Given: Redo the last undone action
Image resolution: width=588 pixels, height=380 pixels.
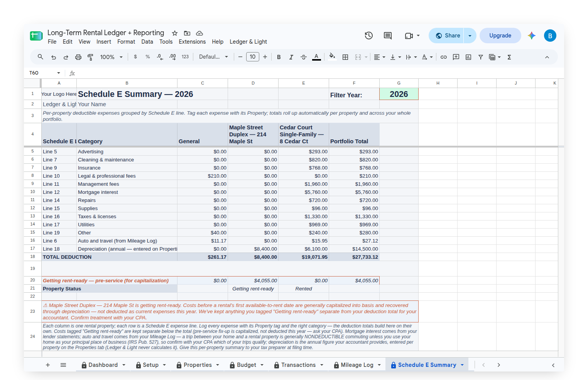Looking at the screenshot, I should 66,57.
